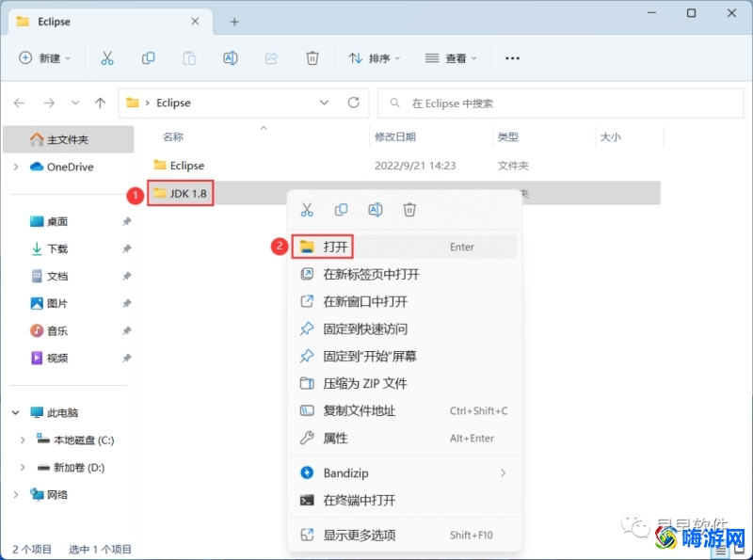Expand the 本地磁盘 (C:) node
Viewport: 753px width, 560px height.
[23, 440]
